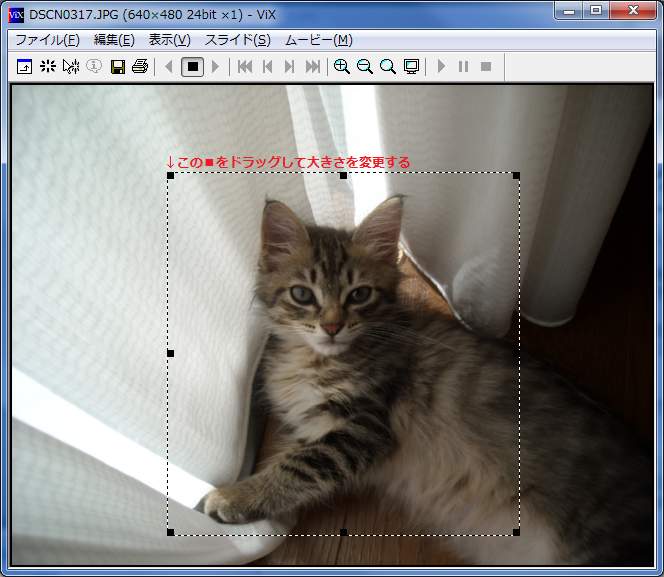Open the ムービー(M) menu

319,40
